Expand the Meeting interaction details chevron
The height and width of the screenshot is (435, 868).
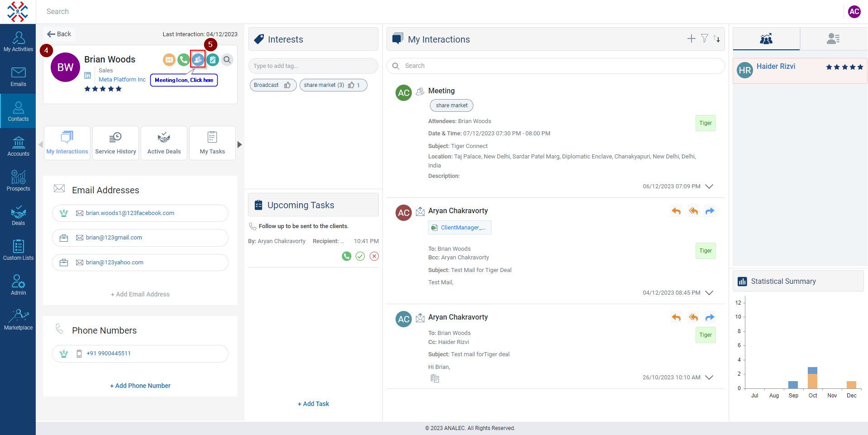pyautogui.click(x=709, y=186)
